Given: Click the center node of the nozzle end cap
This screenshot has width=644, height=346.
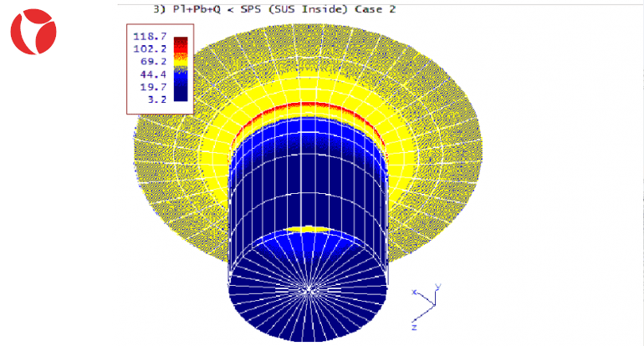Looking at the screenshot, I should (309, 289).
